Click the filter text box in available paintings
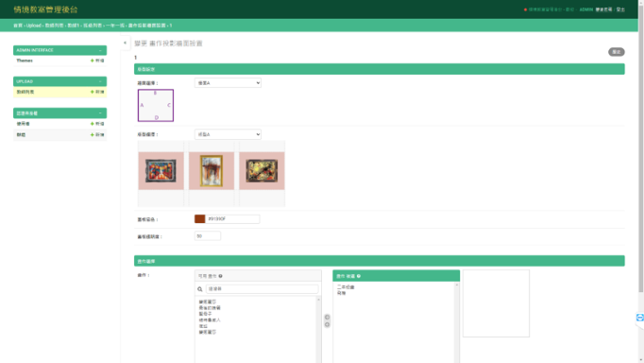644x363 pixels. (x=262, y=289)
